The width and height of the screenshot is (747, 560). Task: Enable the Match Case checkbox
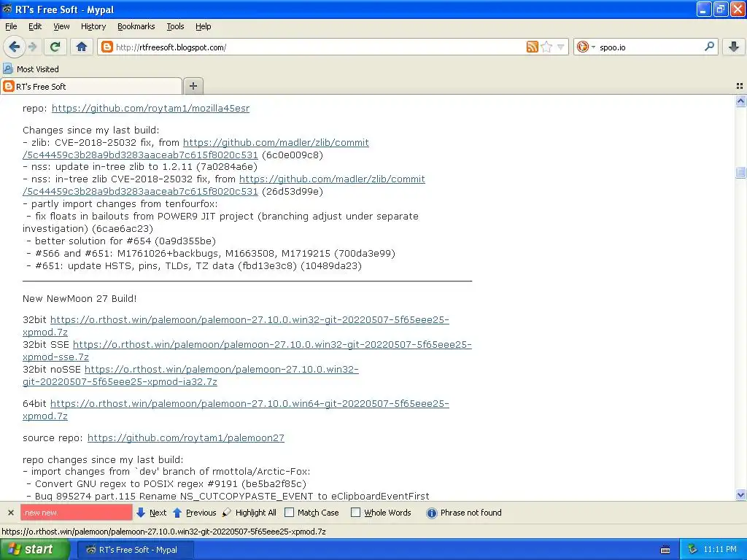pyautogui.click(x=289, y=513)
